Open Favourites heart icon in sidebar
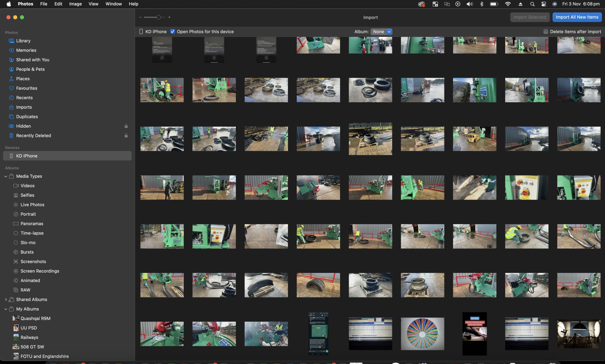The width and height of the screenshot is (605, 364). point(11,88)
